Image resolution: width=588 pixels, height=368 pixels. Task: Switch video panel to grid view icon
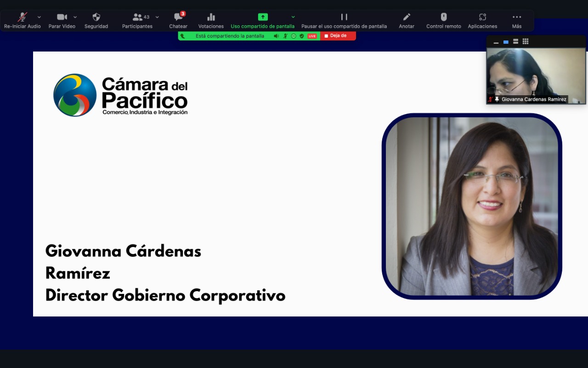coord(526,41)
